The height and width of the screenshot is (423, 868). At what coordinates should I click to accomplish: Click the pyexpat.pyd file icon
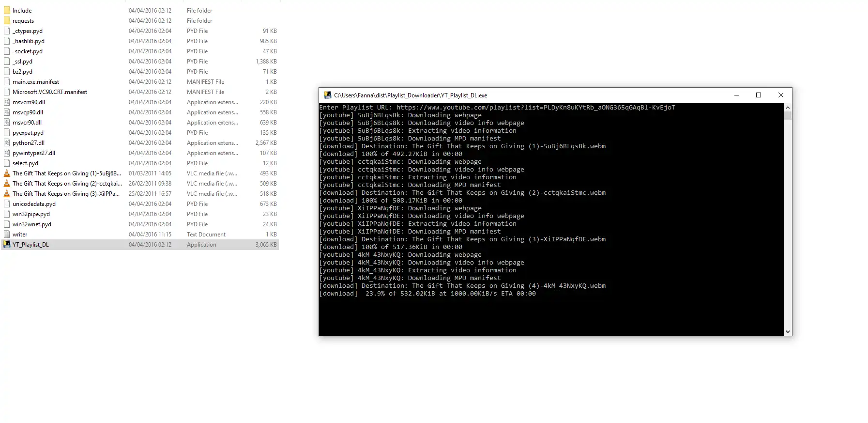[x=7, y=132]
